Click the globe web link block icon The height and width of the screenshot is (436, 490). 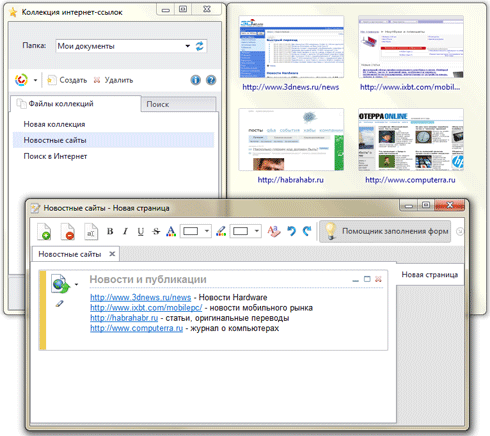(60, 284)
